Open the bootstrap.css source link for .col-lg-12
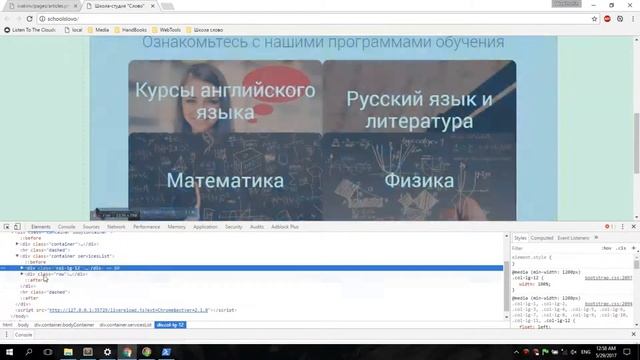640x360 pixels. coord(608,278)
